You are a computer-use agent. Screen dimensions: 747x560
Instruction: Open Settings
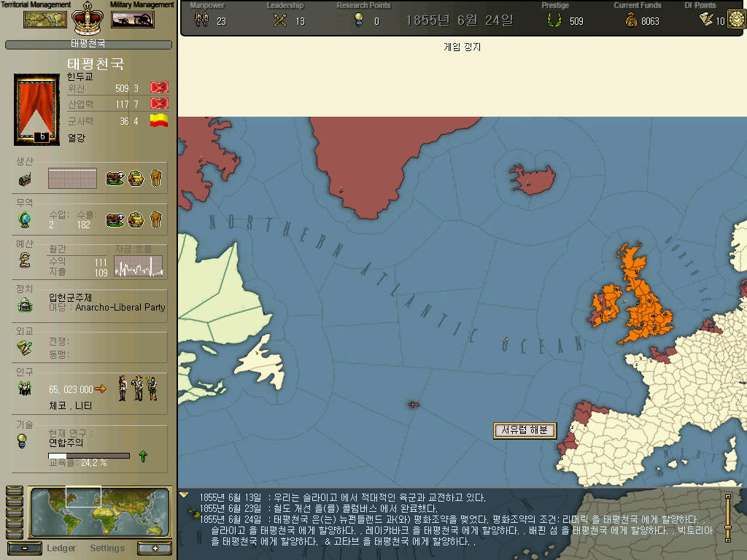point(107,548)
